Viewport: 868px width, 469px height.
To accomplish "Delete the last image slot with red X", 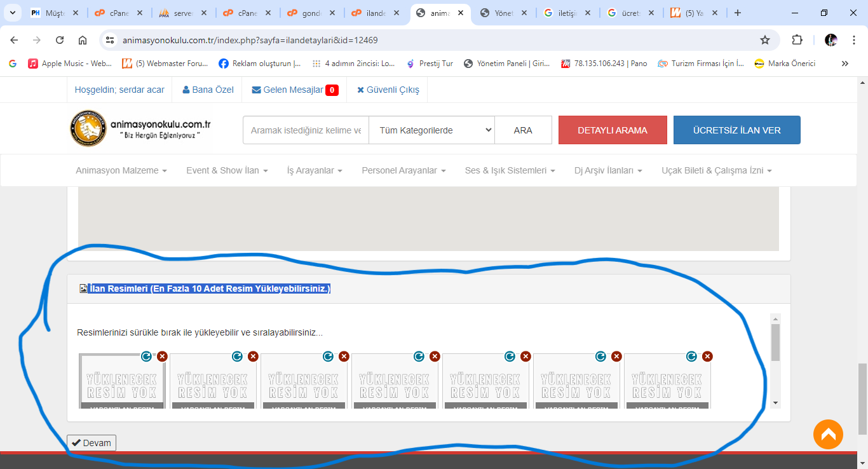I will pos(707,357).
